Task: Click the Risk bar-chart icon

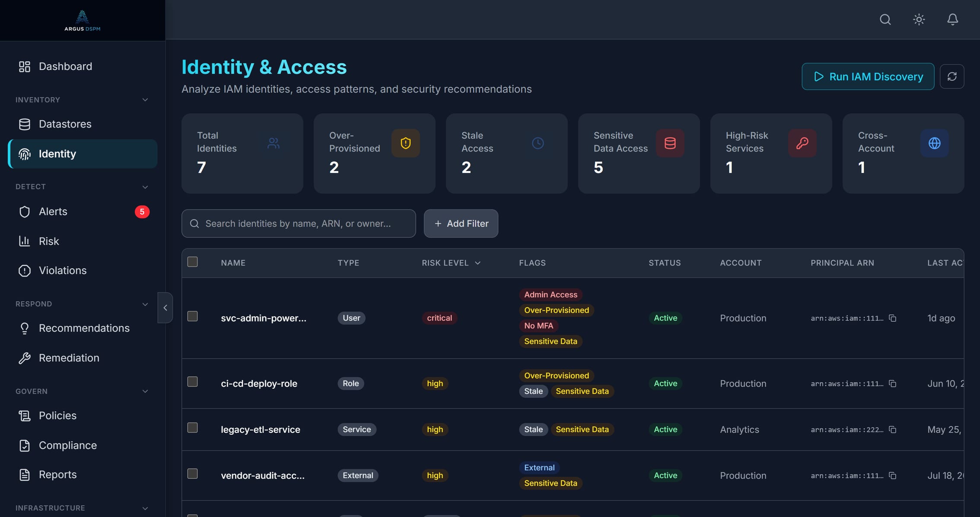Action: click(25, 241)
